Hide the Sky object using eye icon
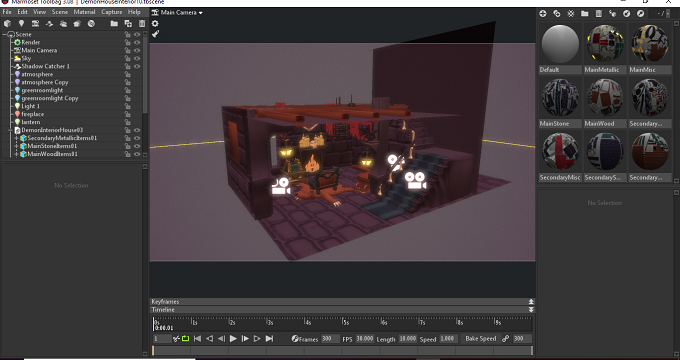 pos(137,58)
